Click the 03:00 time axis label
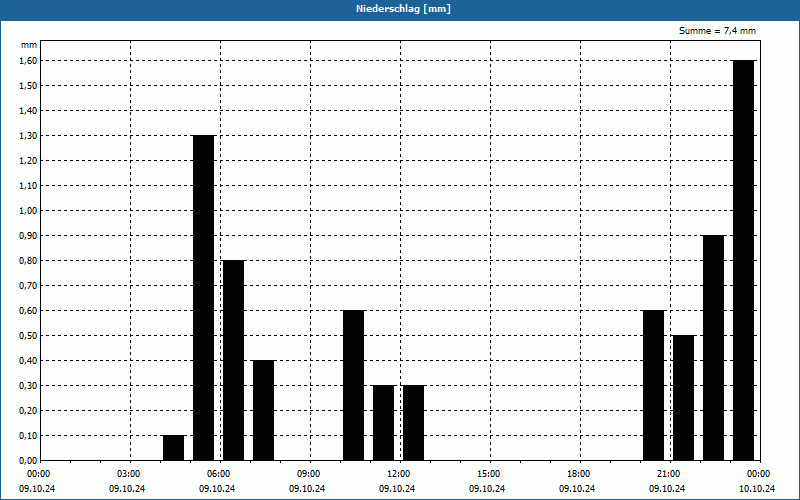 pyautogui.click(x=130, y=474)
